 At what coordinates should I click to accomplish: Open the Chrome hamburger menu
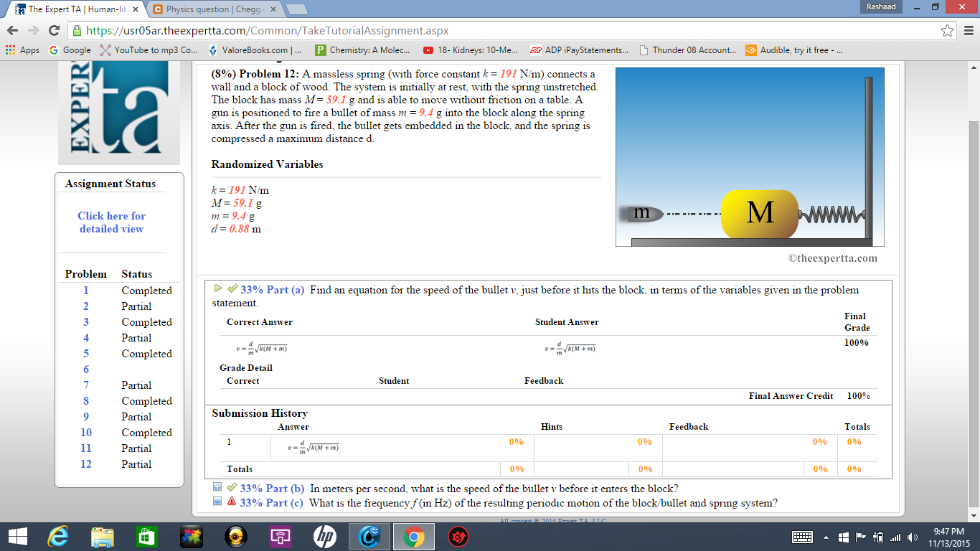(968, 31)
